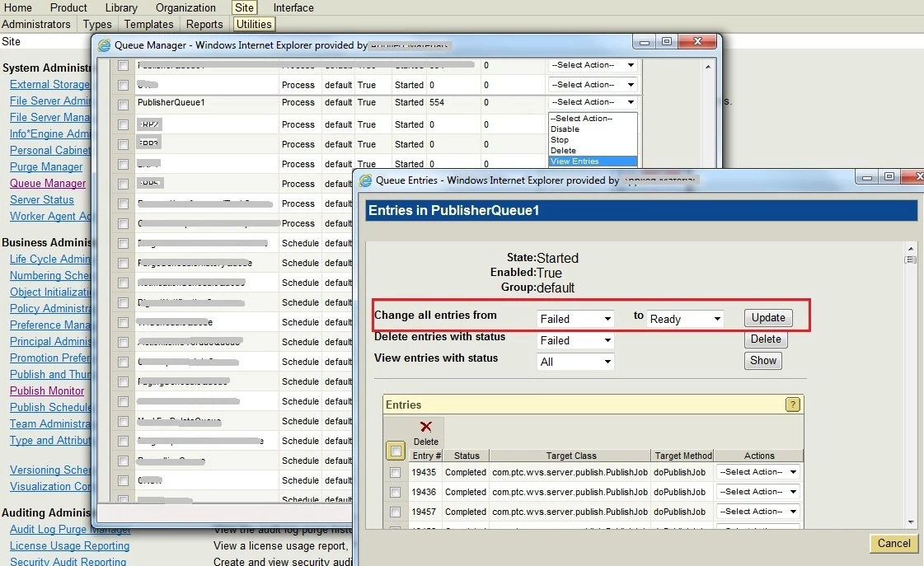Click the Internet Explorer icon in Queue Entries title
This screenshot has width=924, height=566.
pyautogui.click(x=366, y=180)
